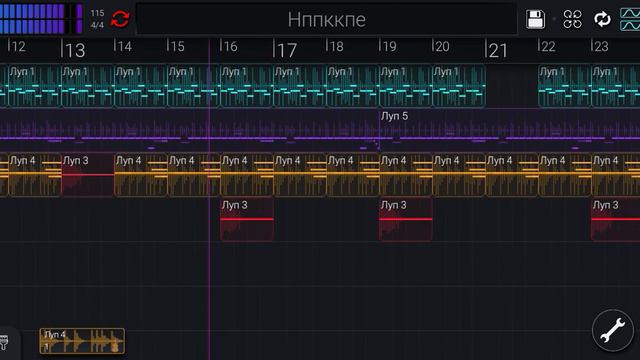The width and height of the screenshot is (640, 360).
Task: Select the orange Луп 4 clip under bar 12
Action: pyautogui.click(x=35, y=175)
